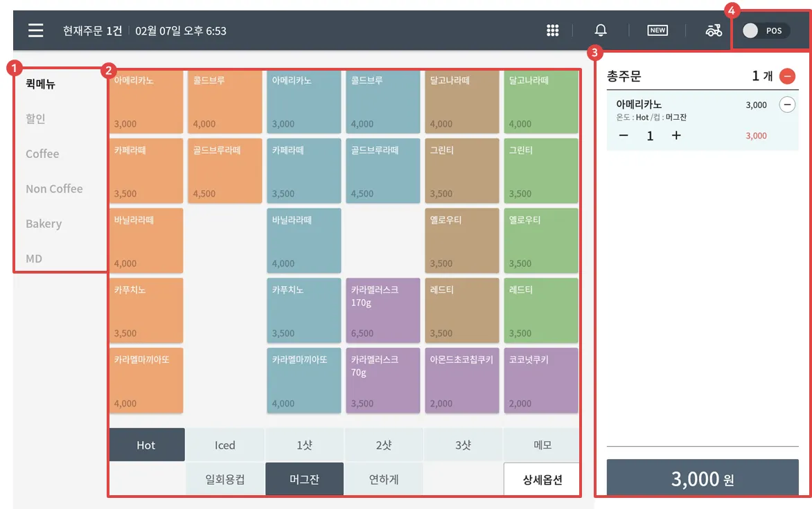The image size is (812, 509).
Task: Add green 옐로우티 tile
Action: pos(541,241)
